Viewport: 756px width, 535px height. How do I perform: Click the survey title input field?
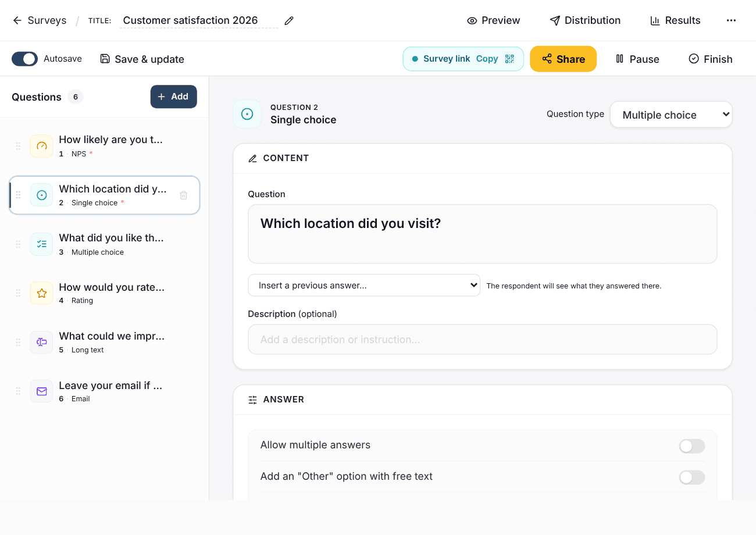[x=199, y=20]
